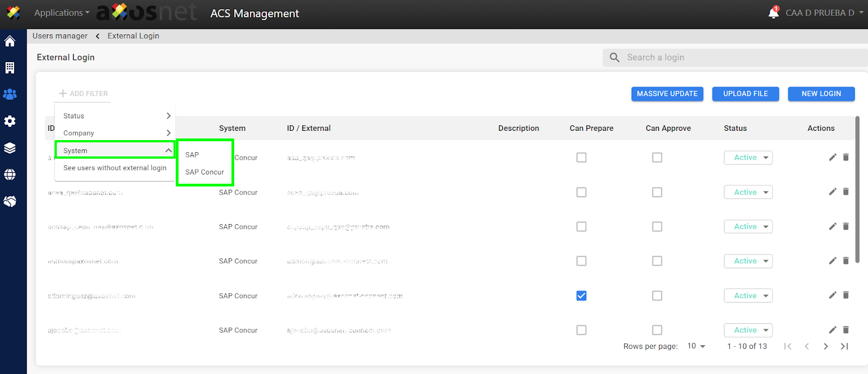Select SAP Concur from System submenu
868x374 pixels.
click(x=205, y=172)
